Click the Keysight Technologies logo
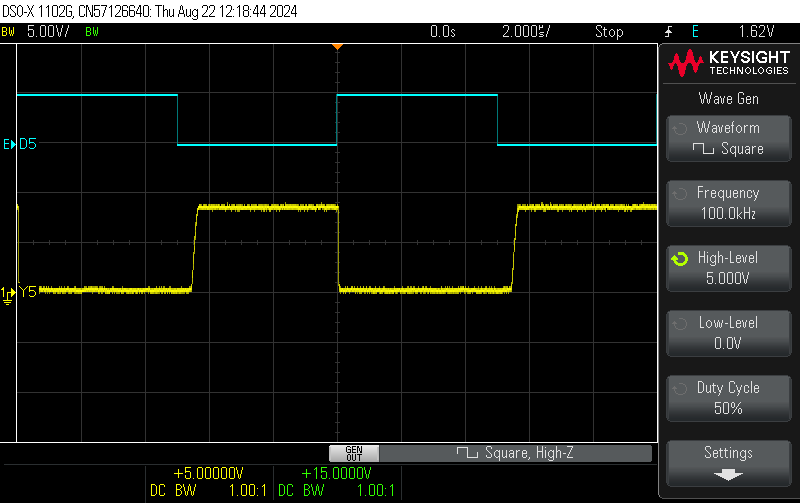 pyautogui.click(x=729, y=65)
